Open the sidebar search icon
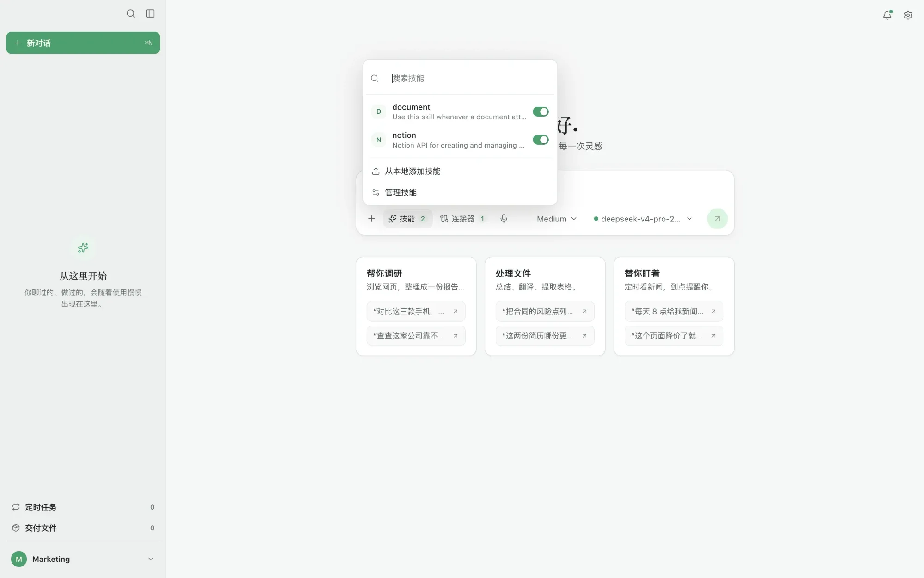The image size is (924, 578). click(x=131, y=13)
